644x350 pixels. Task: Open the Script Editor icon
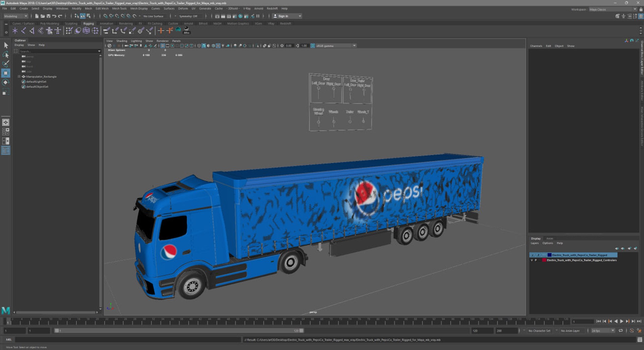click(640, 340)
